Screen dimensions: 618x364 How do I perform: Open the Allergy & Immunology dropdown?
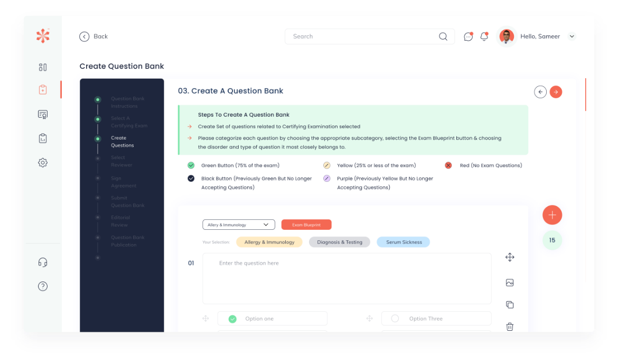[238, 225]
